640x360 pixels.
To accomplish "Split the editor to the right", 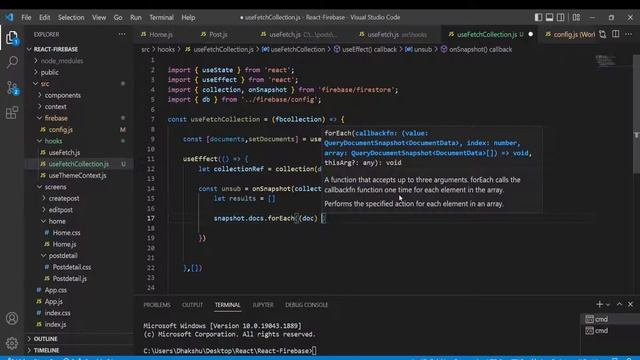I will pos(616,34).
